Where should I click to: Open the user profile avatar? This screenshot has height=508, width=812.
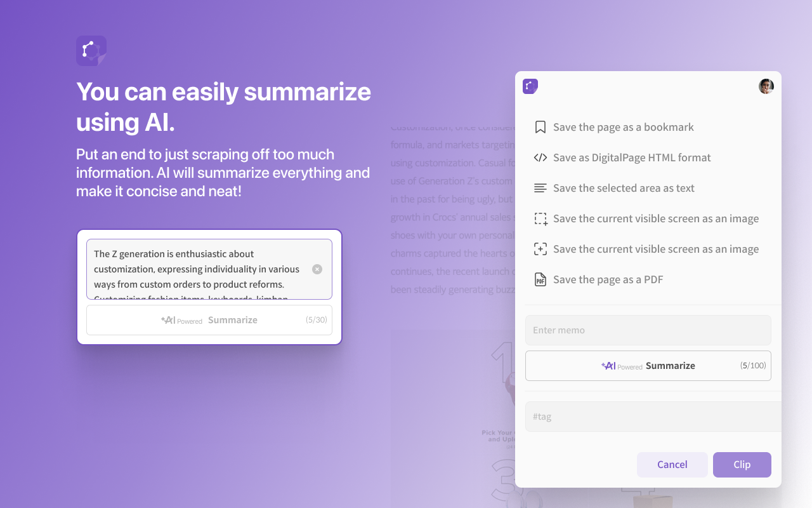coord(766,86)
